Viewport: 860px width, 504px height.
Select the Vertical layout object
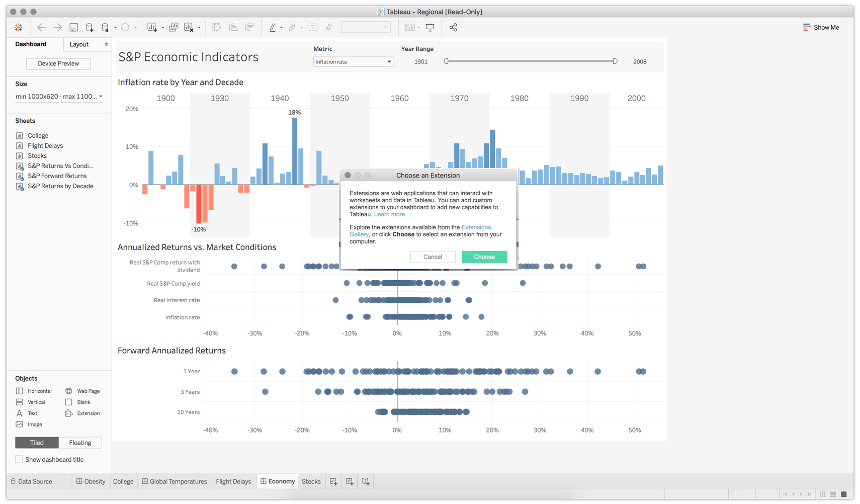tap(30, 402)
